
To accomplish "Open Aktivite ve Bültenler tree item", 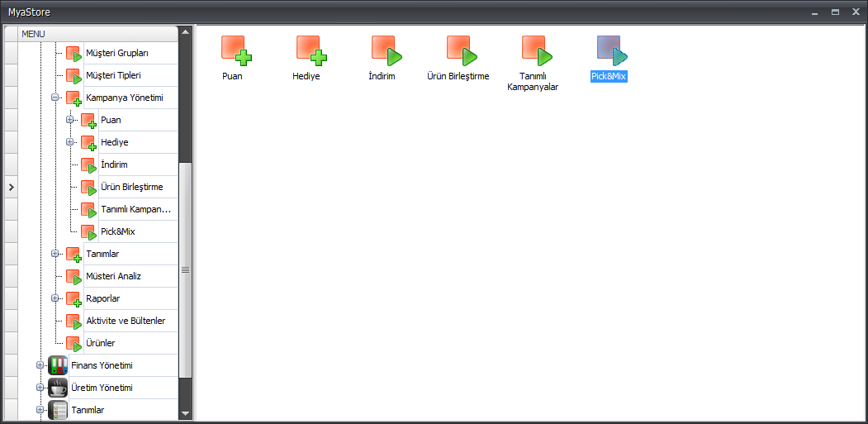I will pos(126,321).
